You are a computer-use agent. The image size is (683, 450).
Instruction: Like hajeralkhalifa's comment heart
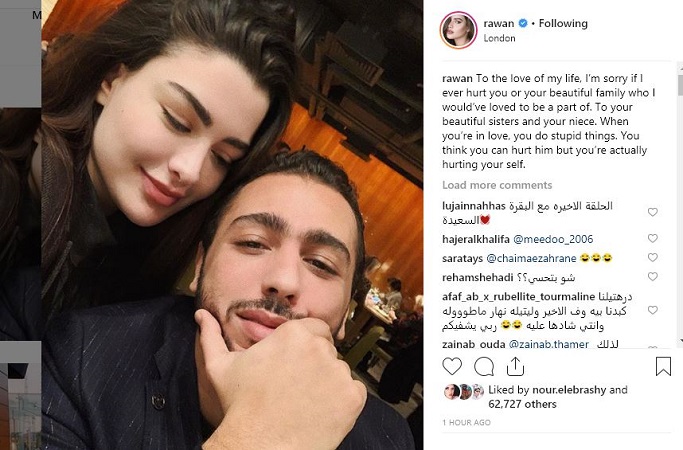point(652,238)
